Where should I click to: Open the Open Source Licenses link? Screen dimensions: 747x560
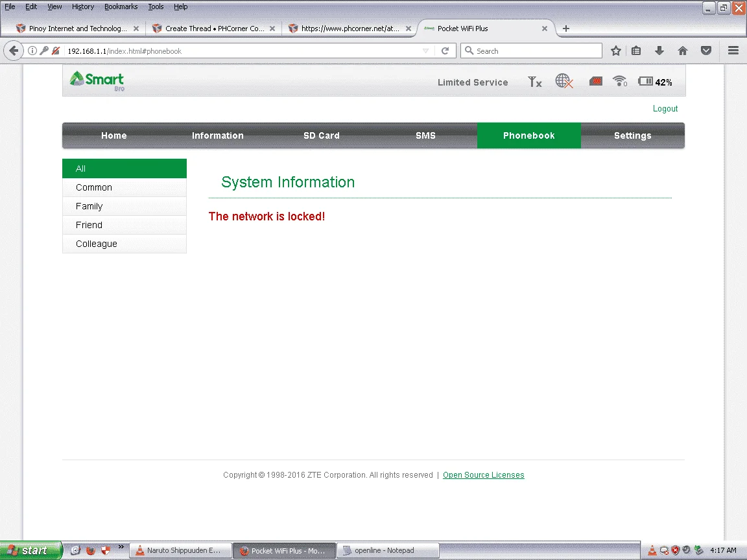point(484,474)
